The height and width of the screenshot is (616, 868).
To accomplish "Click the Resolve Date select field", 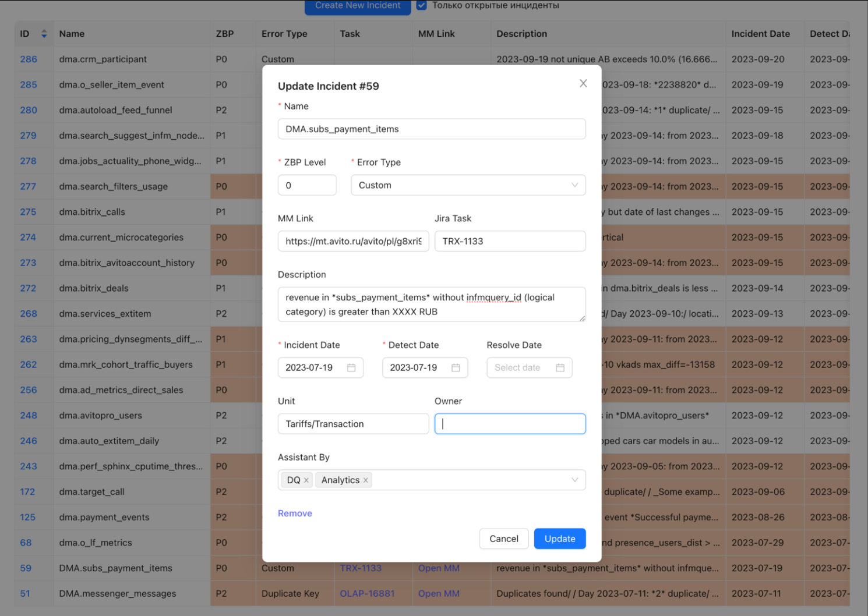I will click(530, 368).
